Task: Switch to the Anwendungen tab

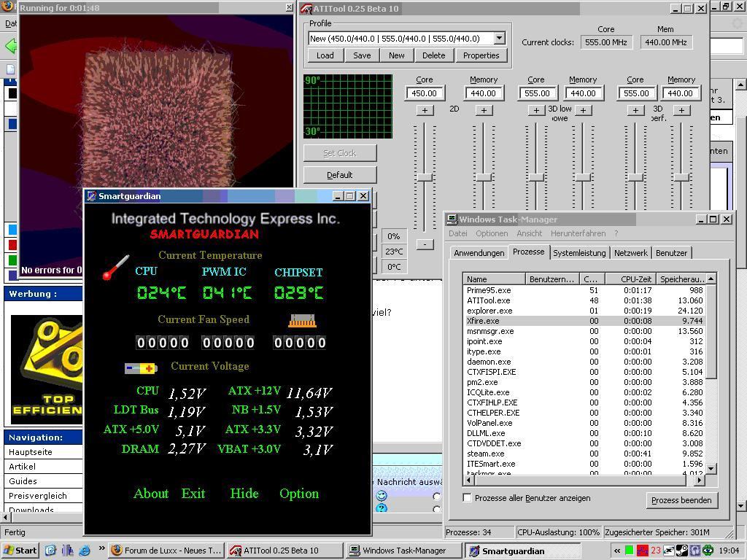Action: point(479,253)
